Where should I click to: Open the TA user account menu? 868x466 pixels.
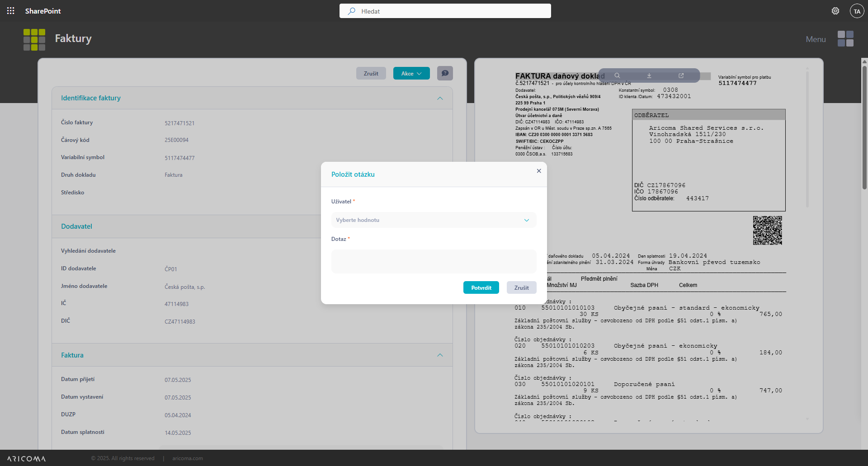point(857,11)
